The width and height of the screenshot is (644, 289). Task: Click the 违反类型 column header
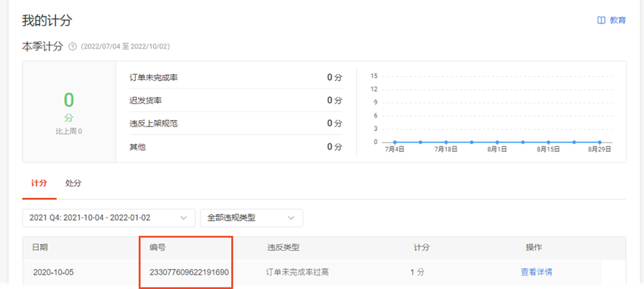(x=283, y=247)
